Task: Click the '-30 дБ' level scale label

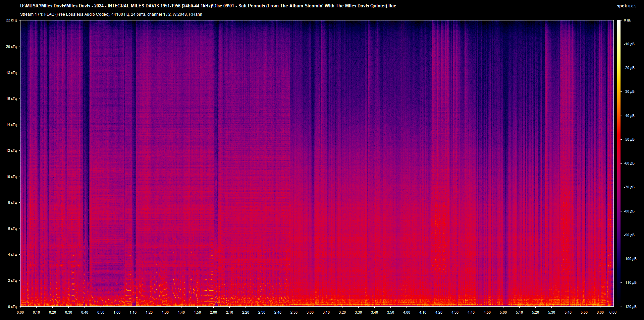Action: 629,91
